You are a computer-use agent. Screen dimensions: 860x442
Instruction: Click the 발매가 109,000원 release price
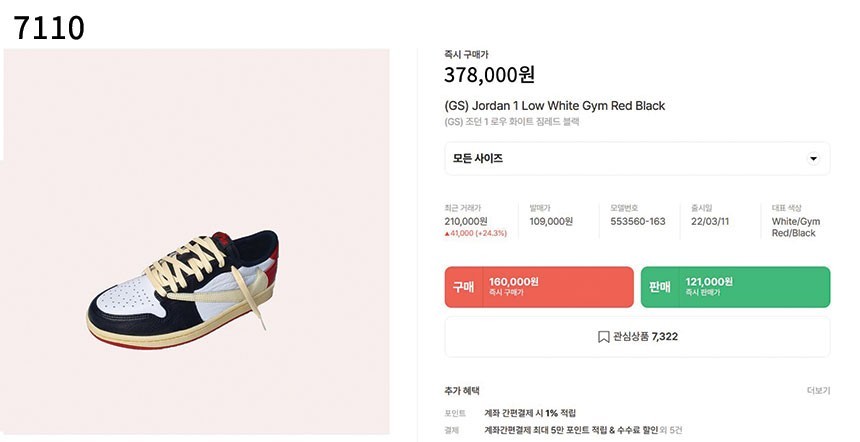tap(551, 221)
